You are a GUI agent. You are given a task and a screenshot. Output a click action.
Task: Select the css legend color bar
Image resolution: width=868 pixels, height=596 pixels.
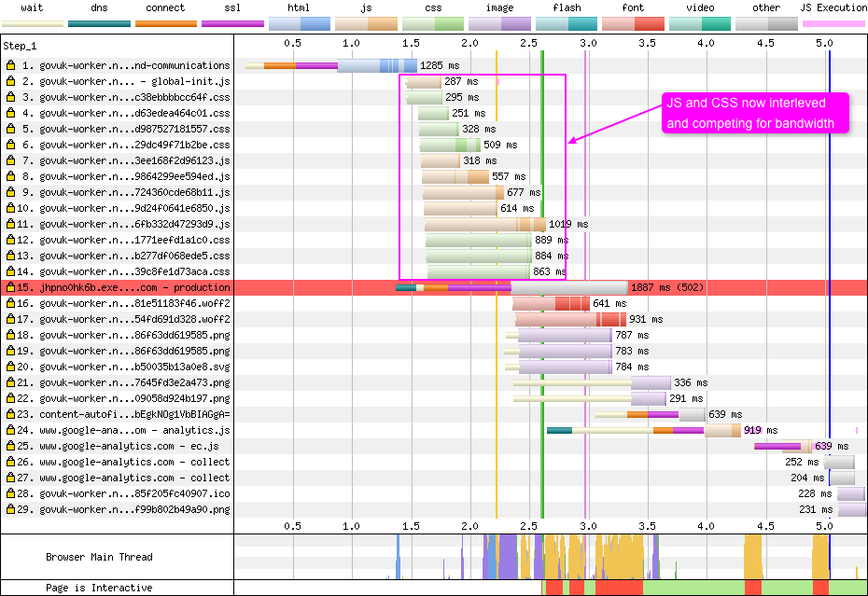click(x=433, y=24)
